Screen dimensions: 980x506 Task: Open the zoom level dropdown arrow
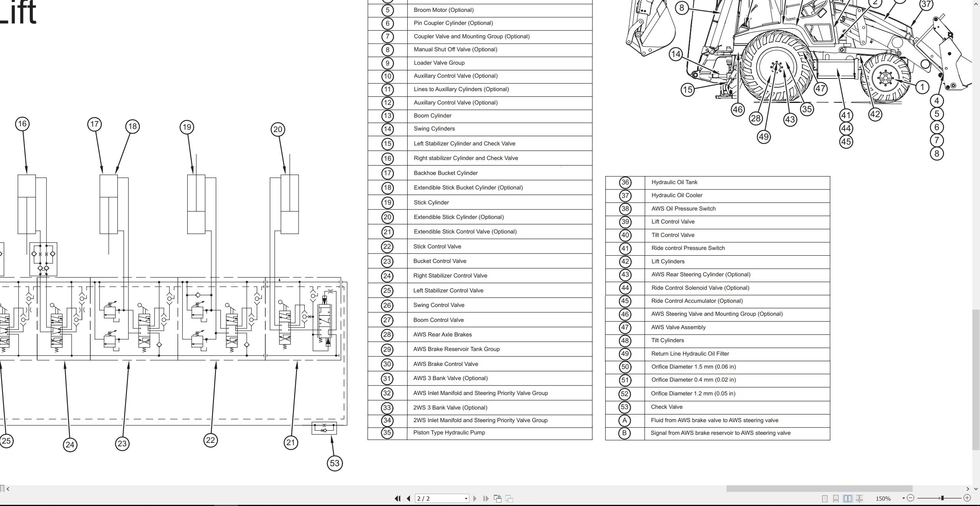point(903,498)
